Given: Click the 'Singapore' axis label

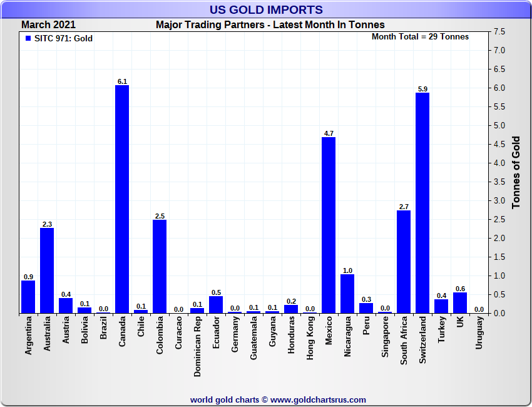Looking at the screenshot, I should (385, 337).
